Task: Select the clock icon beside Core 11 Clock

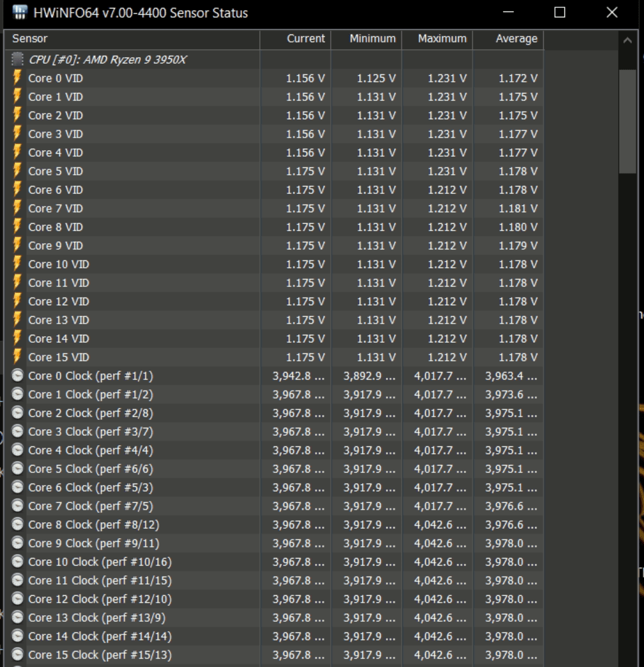Action: pyautogui.click(x=17, y=580)
